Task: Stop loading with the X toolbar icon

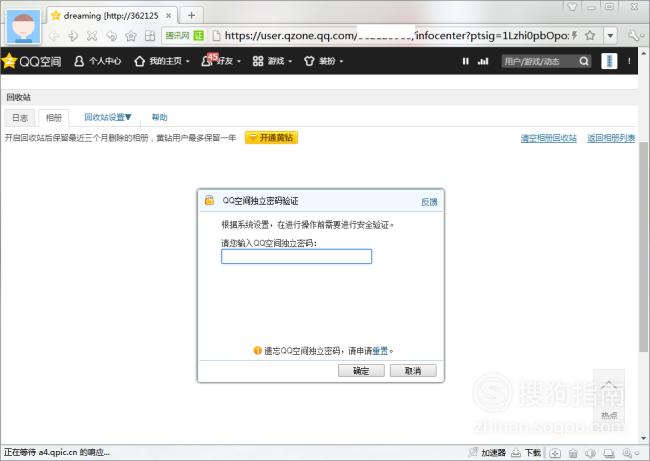Action: [x=92, y=36]
